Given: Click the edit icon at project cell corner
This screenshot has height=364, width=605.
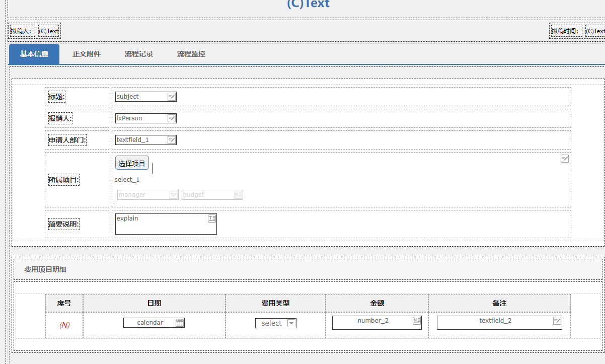Looking at the screenshot, I should click(x=565, y=159).
